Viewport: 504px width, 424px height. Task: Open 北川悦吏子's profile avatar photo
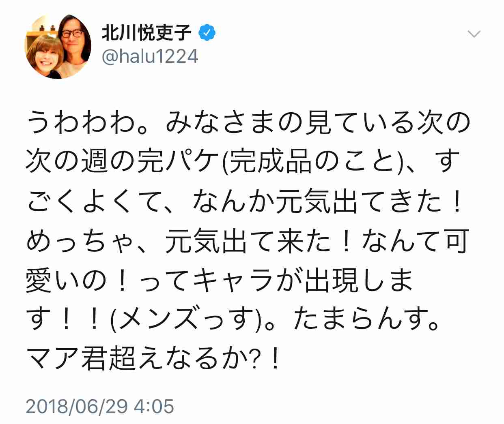(58, 46)
